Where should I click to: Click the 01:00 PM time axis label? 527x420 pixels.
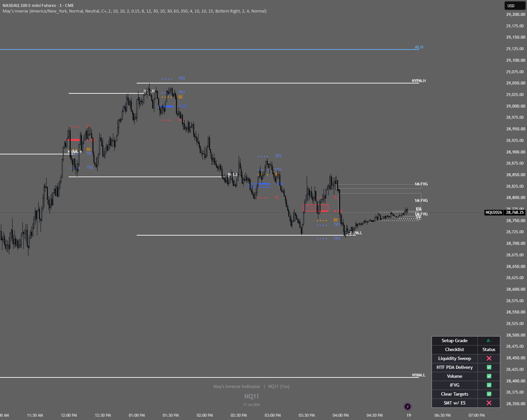pyautogui.click(x=137, y=415)
